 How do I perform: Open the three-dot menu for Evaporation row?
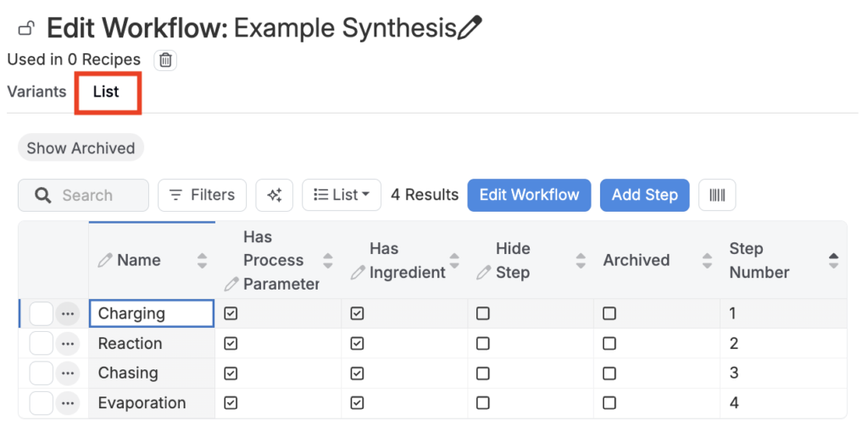(x=68, y=403)
